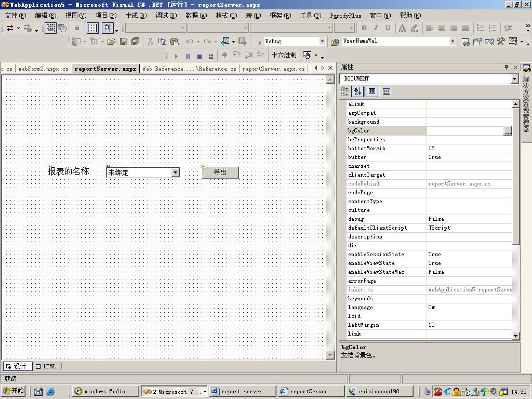Screen dimensions: 532x399
Task: Switch to the WebForm2.aspx.cs tab
Action: [x=43, y=69]
